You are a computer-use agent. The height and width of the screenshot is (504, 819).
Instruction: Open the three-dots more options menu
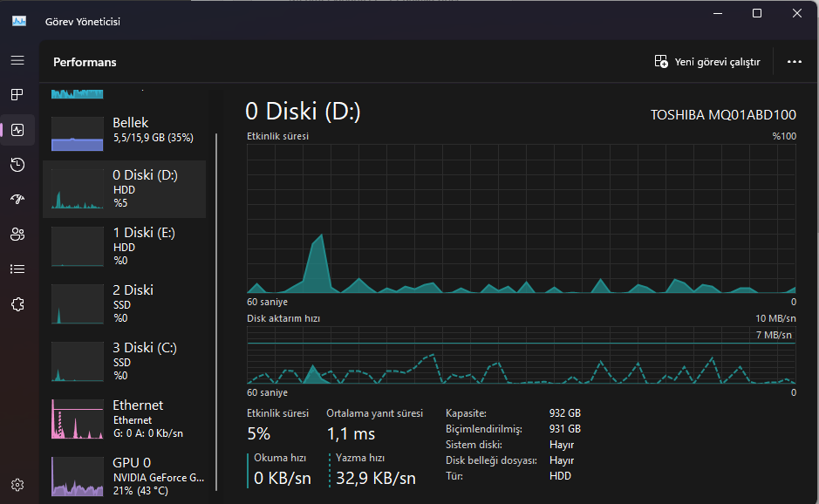(x=795, y=62)
